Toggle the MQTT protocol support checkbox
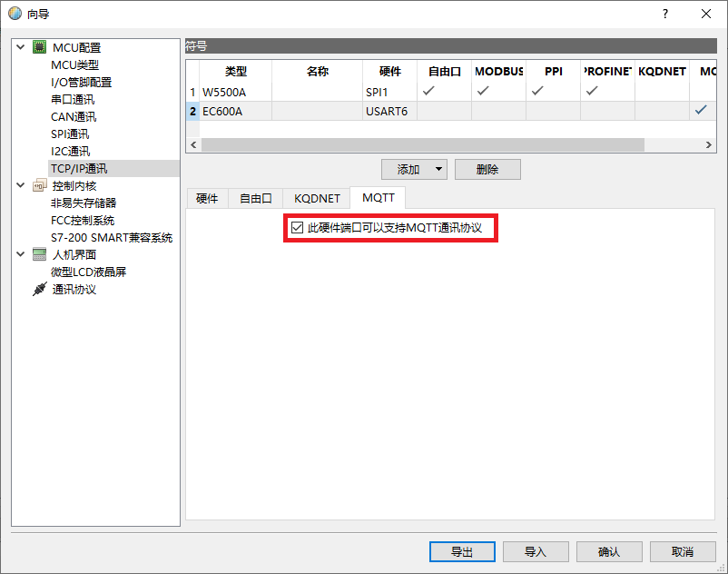The width and height of the screenshot is (728, 574). coord(297,228)
